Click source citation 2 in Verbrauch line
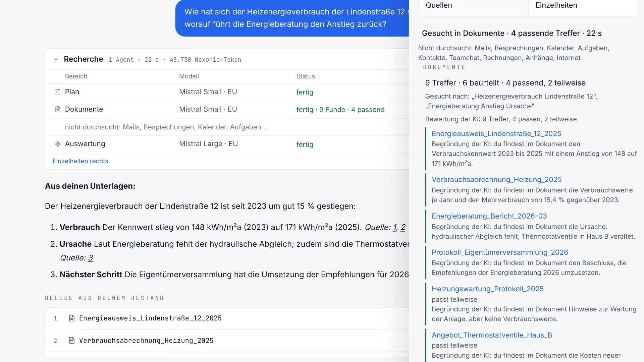Viewport: 644px width, 362px height. (403, 227)
